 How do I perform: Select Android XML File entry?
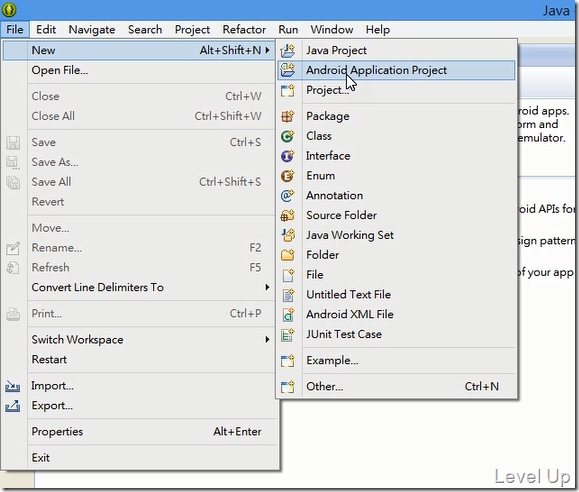point(396,314)
